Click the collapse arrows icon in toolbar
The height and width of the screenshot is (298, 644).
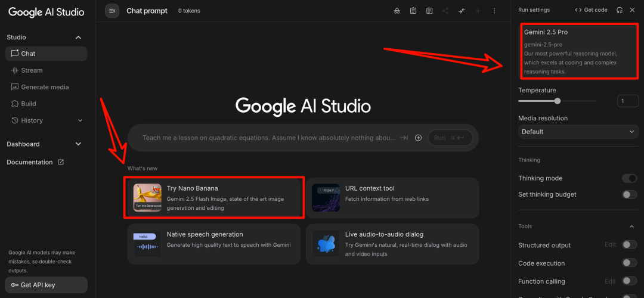pos(462,11)
